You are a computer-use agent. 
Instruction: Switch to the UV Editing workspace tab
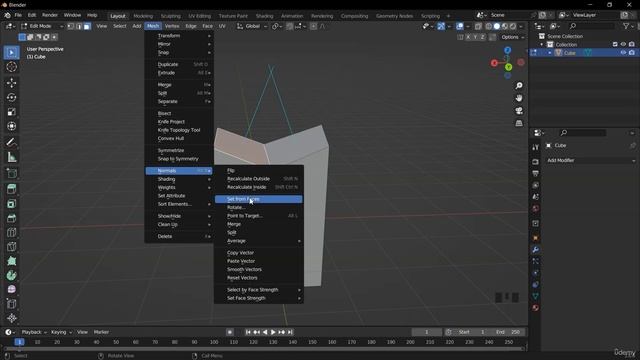pyautogui.click(x=200, y=16)
